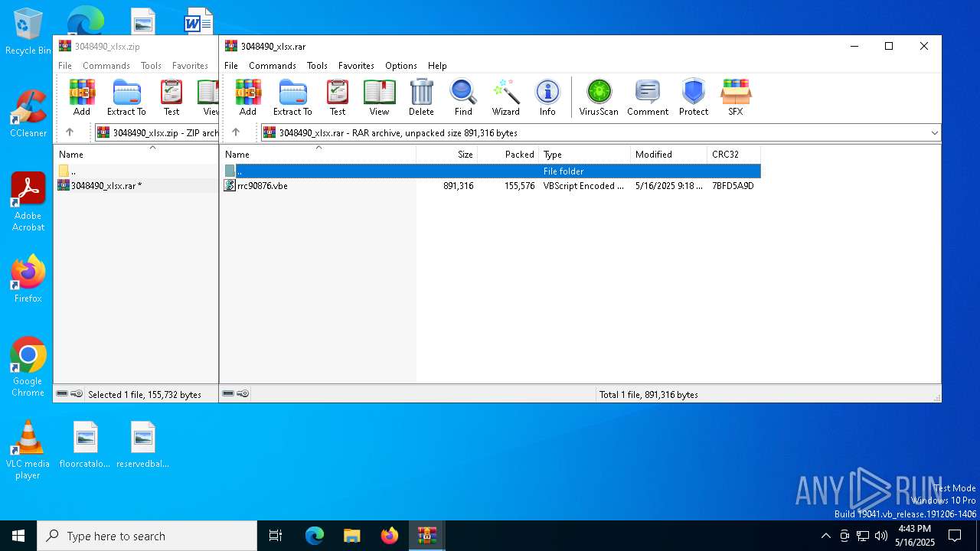The width and height of the screenshot is (980, 551).
Task: Open Tools menu in the zip window
Action: click(151, 66)
